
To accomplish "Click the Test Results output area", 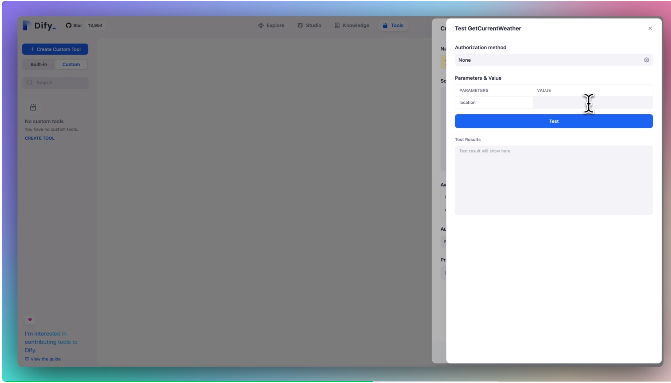I will [553, 180].
